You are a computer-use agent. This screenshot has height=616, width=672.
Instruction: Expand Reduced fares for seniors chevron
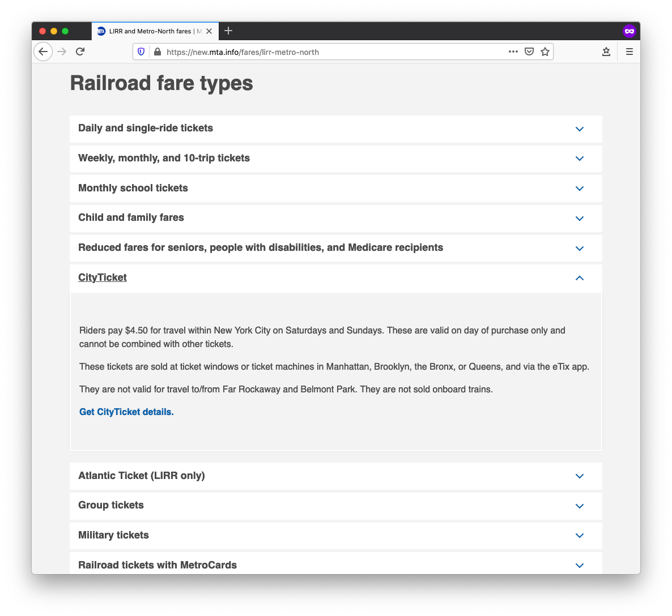coord(580,249)
